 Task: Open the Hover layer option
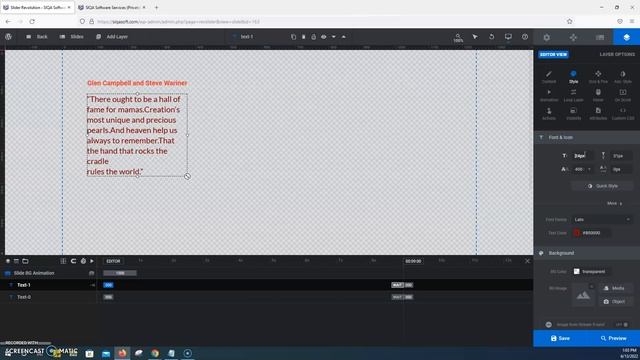pos(598,95)
